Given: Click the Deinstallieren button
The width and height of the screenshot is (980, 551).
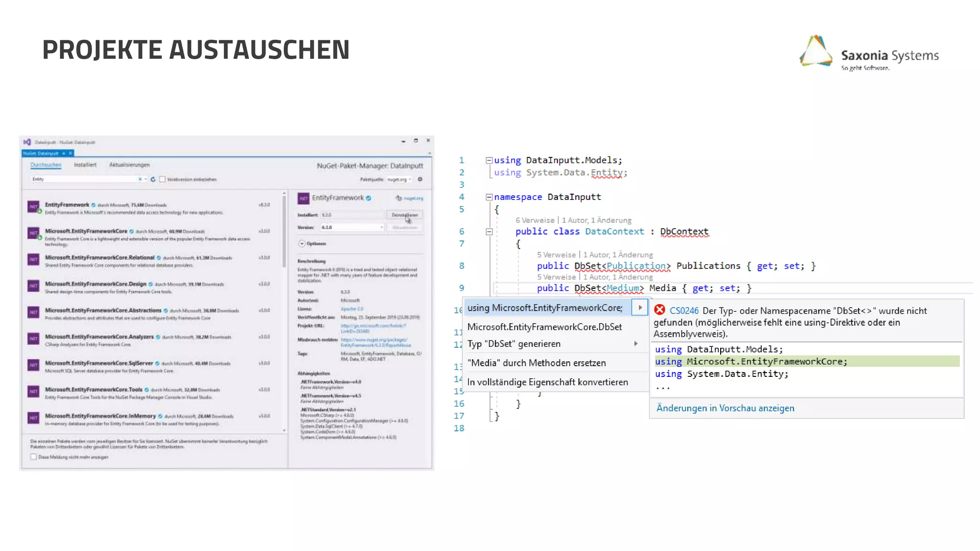Looking at the screenshot, I should point(405,215).
